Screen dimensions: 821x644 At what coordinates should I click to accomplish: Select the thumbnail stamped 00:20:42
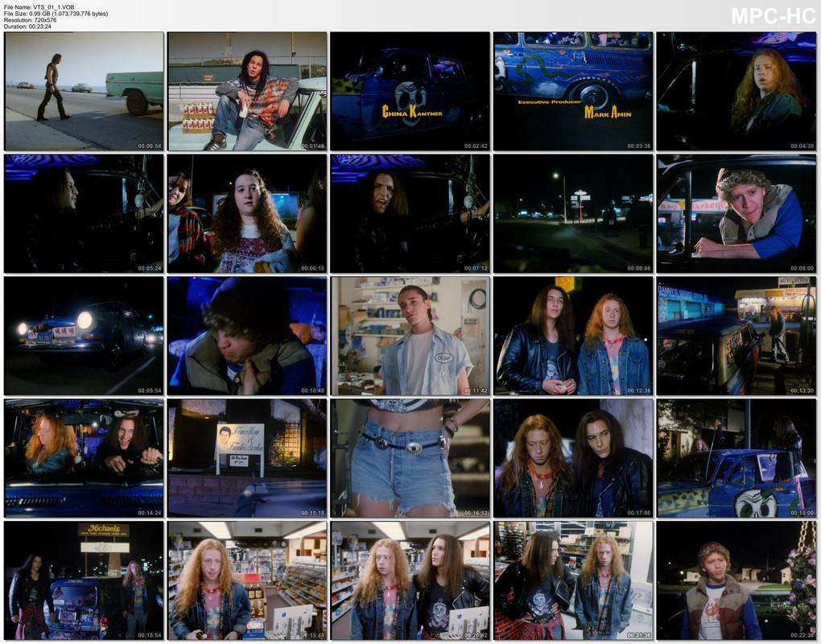tap(410, 580)
